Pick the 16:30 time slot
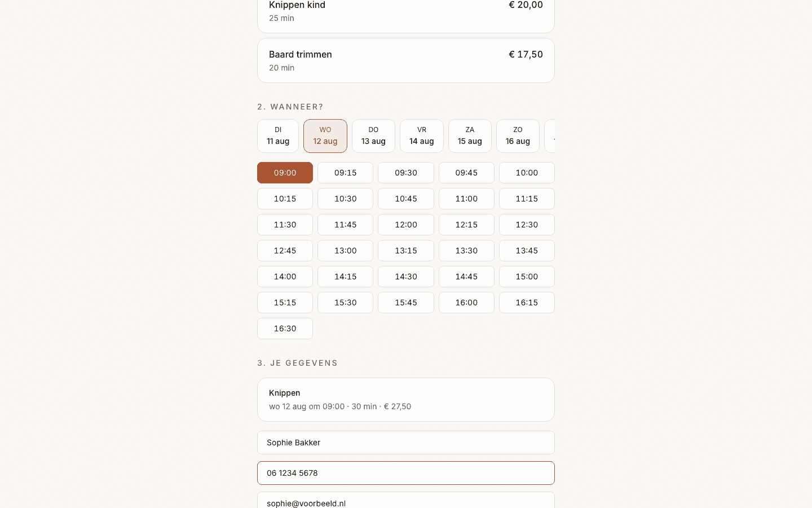Viewport: 812px width, 508px height. 285,329
